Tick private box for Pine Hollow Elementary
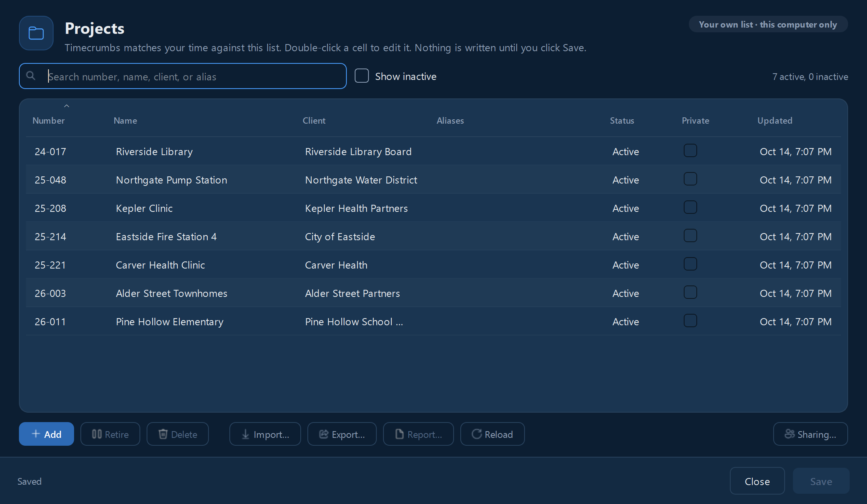This screenshot has height=504, width=867. tap(690, 321)
